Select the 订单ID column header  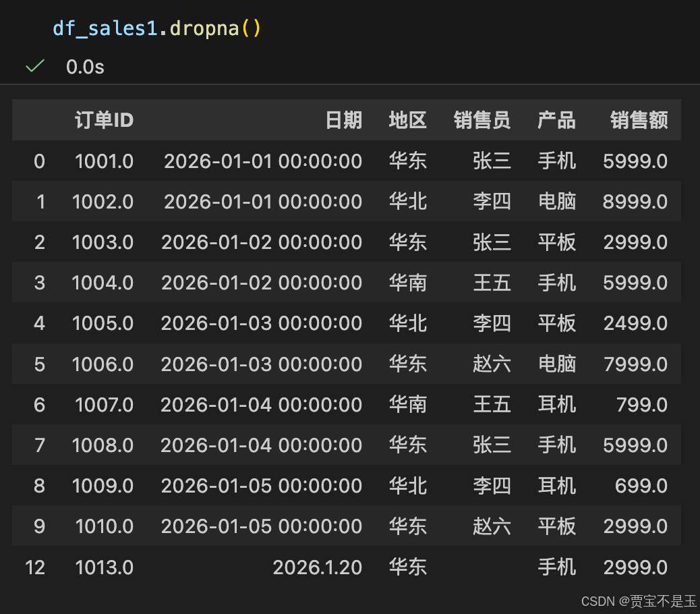pos(104,120)
